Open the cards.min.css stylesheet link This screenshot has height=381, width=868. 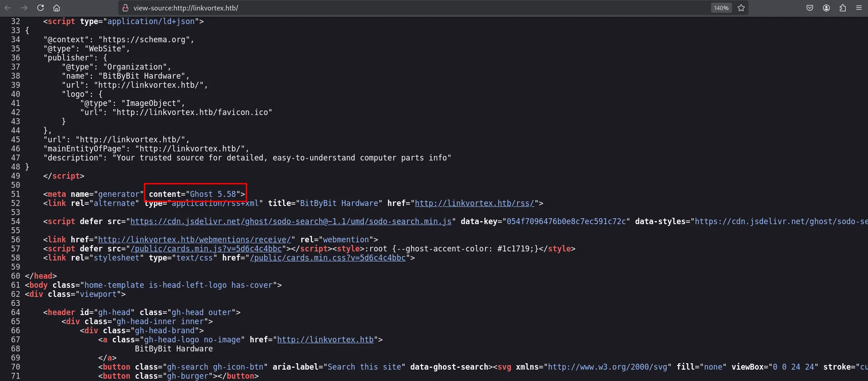coord(327,258)
